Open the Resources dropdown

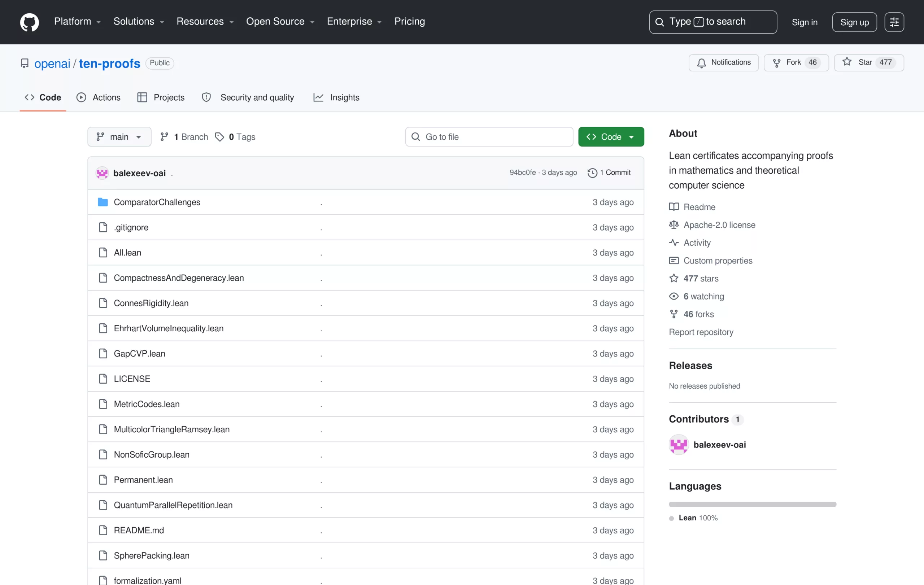pyautogui.click(x=205, y=22)
